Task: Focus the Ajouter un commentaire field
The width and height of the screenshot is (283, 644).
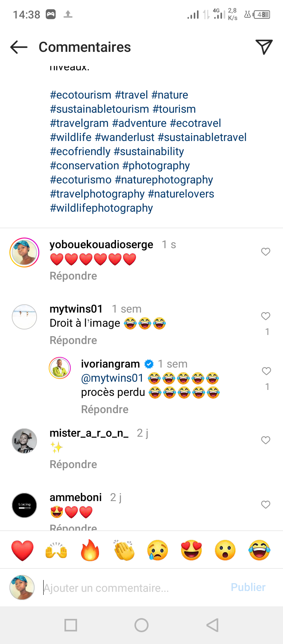Action: click(134, 588)
